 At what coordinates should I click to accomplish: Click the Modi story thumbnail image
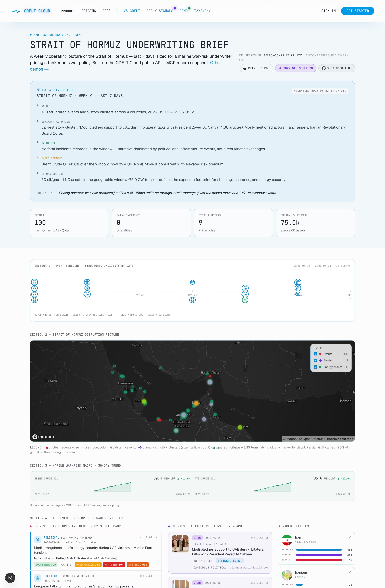180,544
